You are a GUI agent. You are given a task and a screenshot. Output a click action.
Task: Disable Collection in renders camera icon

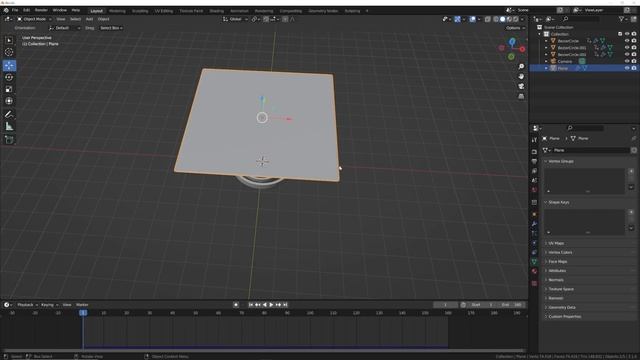[634, 34]
